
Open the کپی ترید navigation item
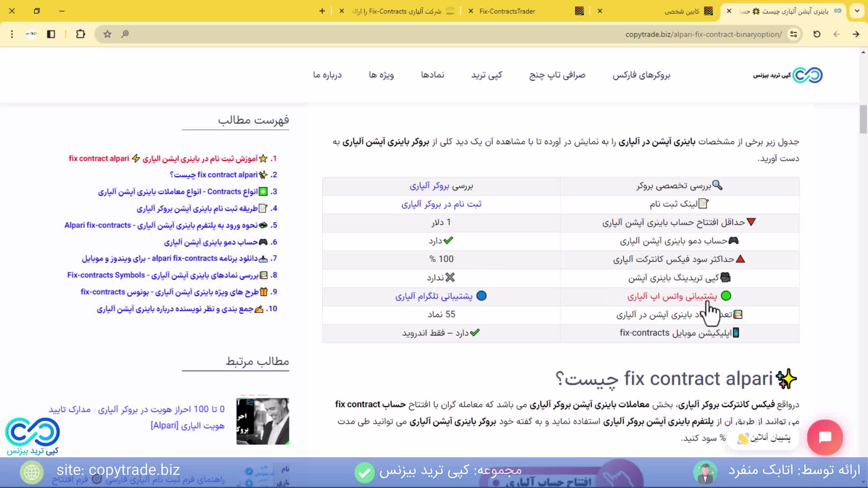[x=487, y=75]
